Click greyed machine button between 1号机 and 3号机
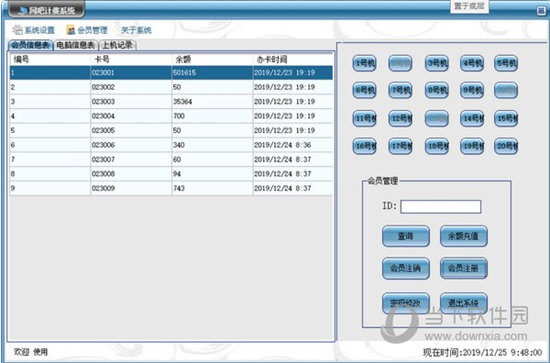 click(400, 63)
